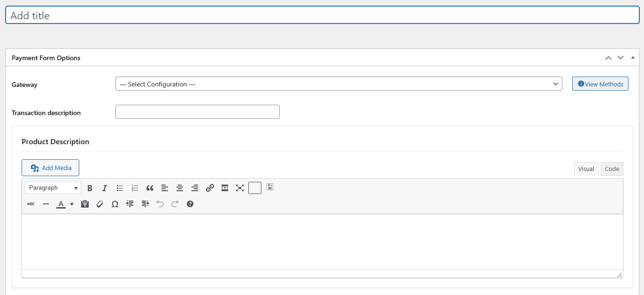Open the Paragraph style dropdown

coord(52,187)
